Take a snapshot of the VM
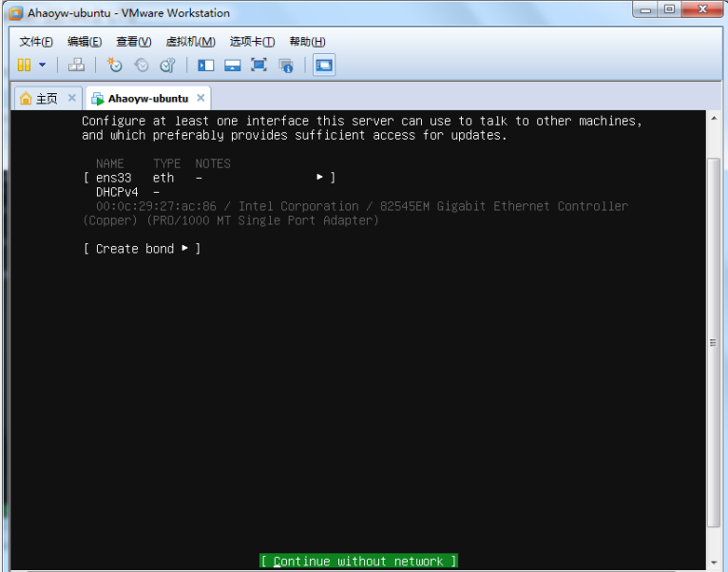Image resolution: width=728 pixels, height=572 pixels. click(x=115, y=65)
